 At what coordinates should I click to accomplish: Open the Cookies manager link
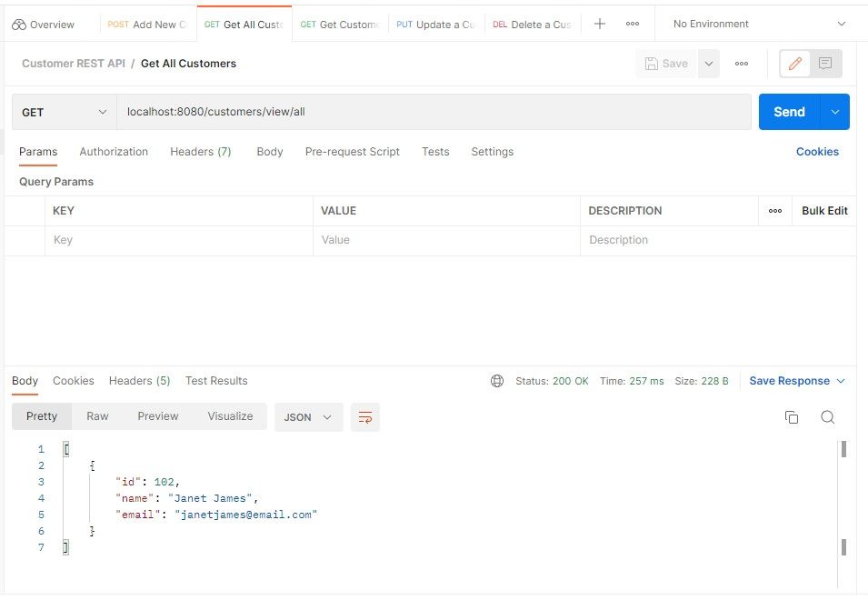(816, 152)
